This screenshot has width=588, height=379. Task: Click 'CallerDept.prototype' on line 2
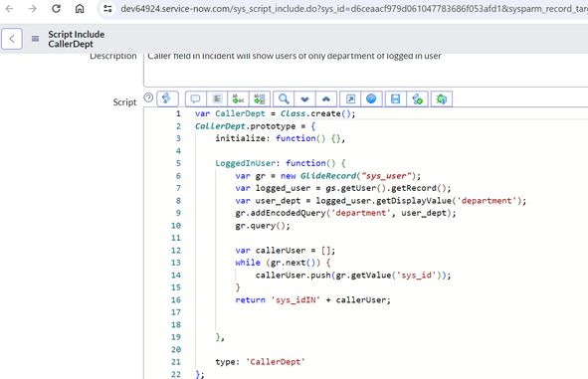pos(246,126)
